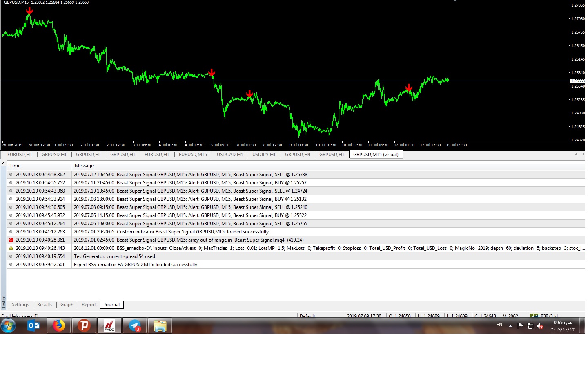Open the Tester Graph tab
The image size is (588, 368).
(67, 305)
